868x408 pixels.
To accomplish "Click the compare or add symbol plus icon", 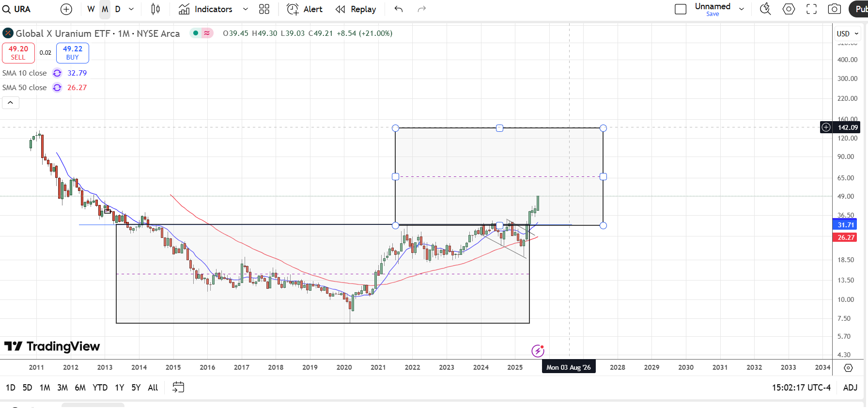I will click(66, 9).
